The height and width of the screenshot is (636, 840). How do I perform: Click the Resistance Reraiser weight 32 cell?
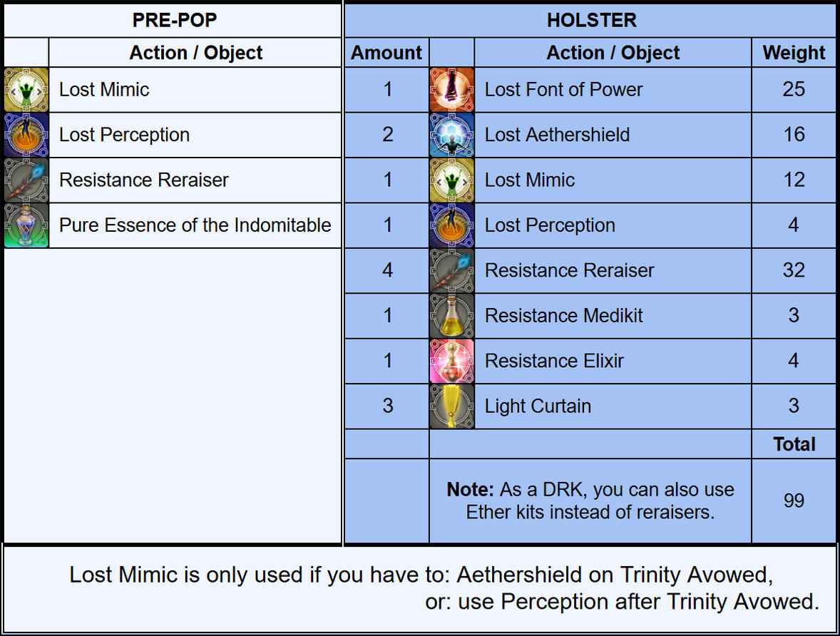794,270
